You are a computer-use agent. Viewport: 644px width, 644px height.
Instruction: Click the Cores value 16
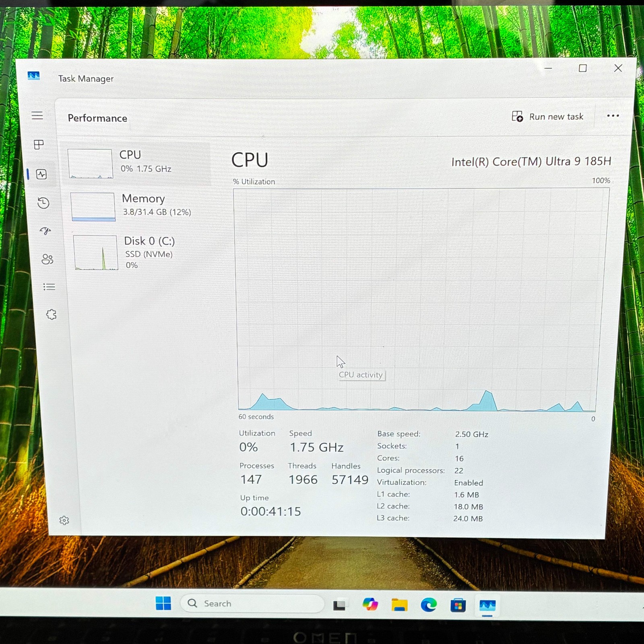459,458
